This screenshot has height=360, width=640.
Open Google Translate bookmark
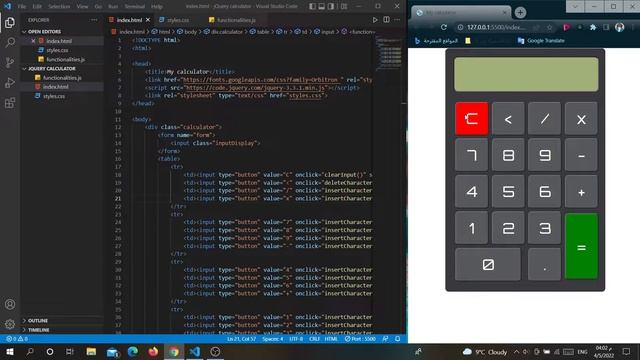tap(541, 41)
